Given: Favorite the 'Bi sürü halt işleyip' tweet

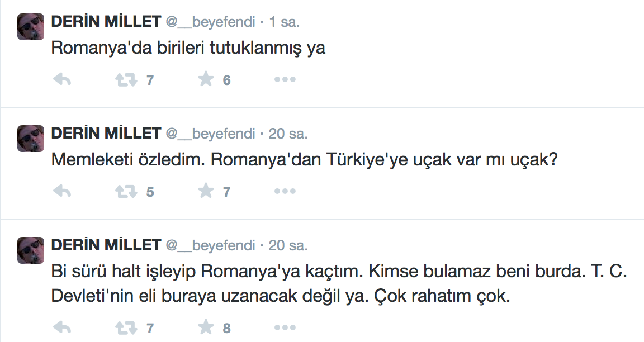Looking at the screenshot, I should click(x=206, y=328).
